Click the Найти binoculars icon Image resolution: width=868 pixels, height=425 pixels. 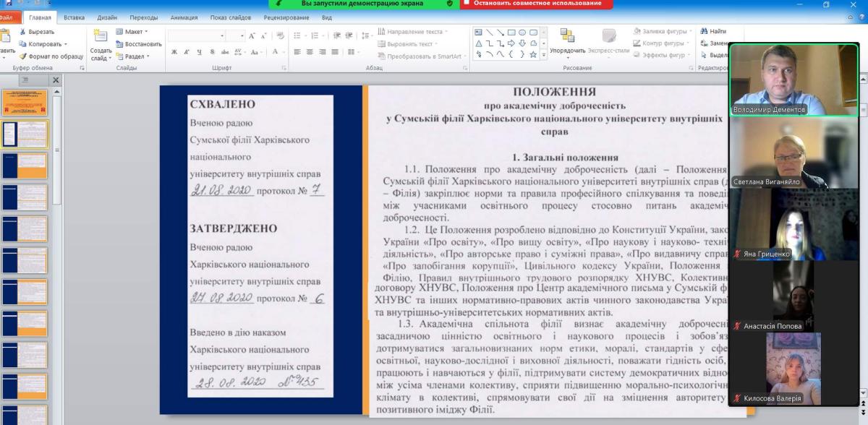coord(703,32)
